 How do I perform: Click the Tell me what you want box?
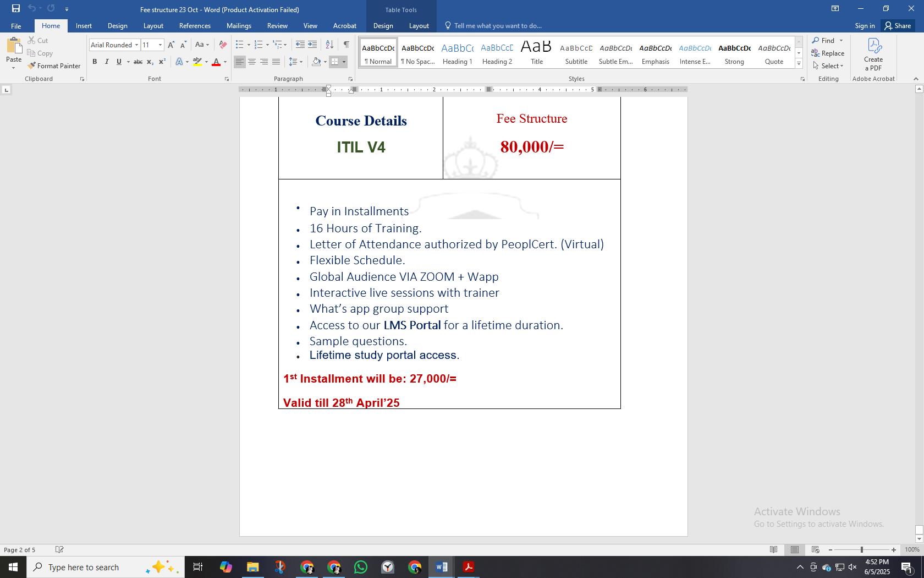pos(493,26)
